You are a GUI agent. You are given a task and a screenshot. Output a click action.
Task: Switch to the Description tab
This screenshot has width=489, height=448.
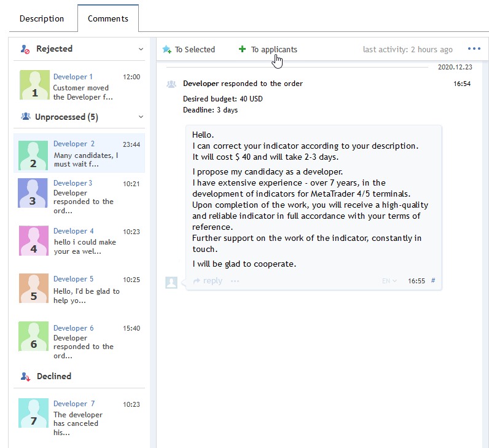[42, 18]
